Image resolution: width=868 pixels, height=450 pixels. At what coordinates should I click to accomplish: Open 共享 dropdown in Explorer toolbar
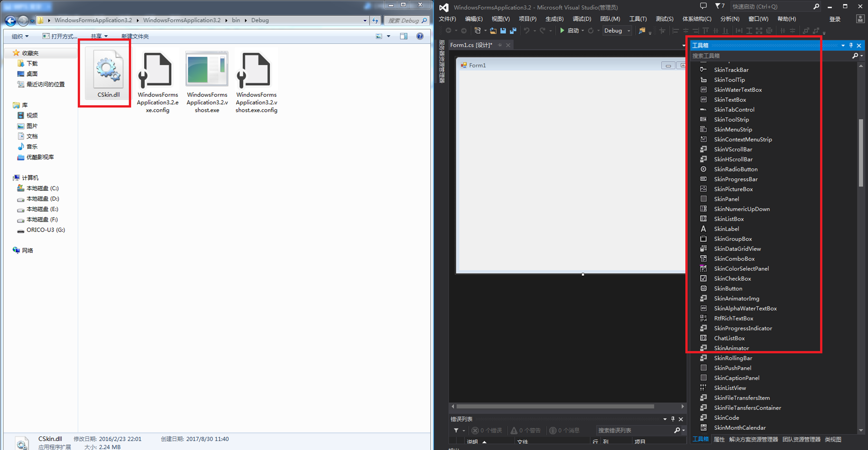tap(99, 36)
